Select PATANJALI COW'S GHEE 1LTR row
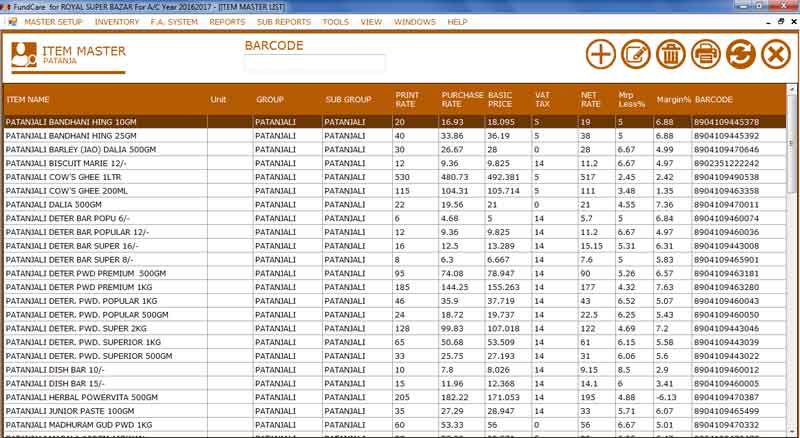Screen dimensions: 800x438 (x=394, y=177)
